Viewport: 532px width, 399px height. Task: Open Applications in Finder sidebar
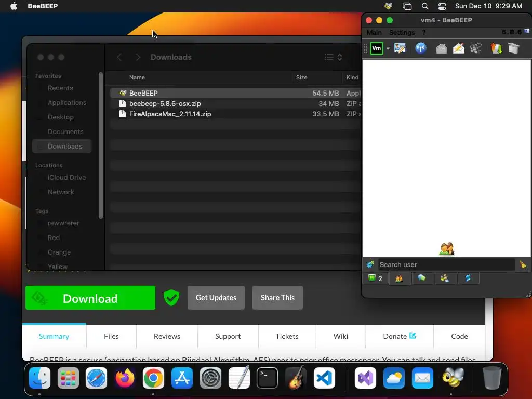point(67,102)
